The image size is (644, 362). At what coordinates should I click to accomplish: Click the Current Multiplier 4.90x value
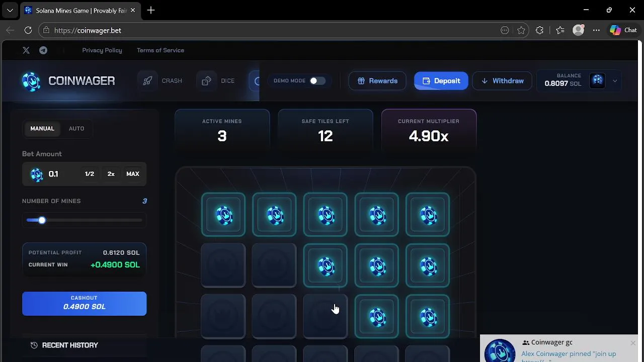(429, 136)
